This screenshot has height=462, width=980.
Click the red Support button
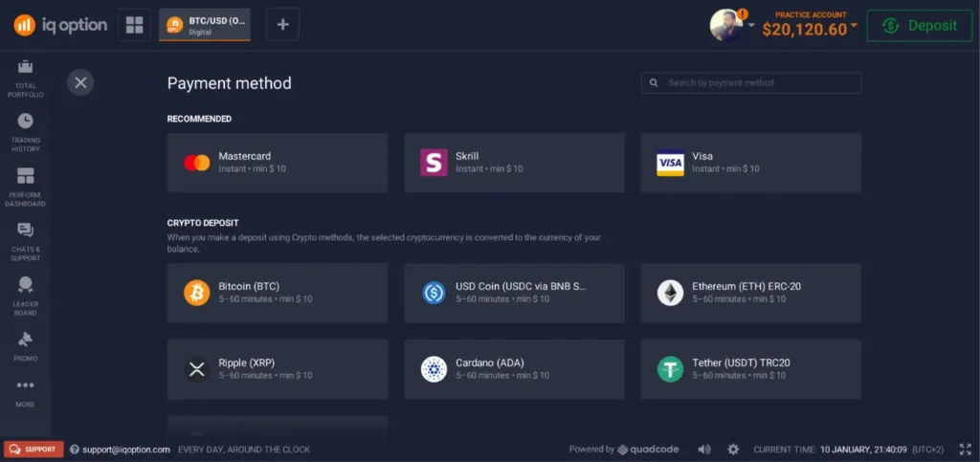(33, 449)
